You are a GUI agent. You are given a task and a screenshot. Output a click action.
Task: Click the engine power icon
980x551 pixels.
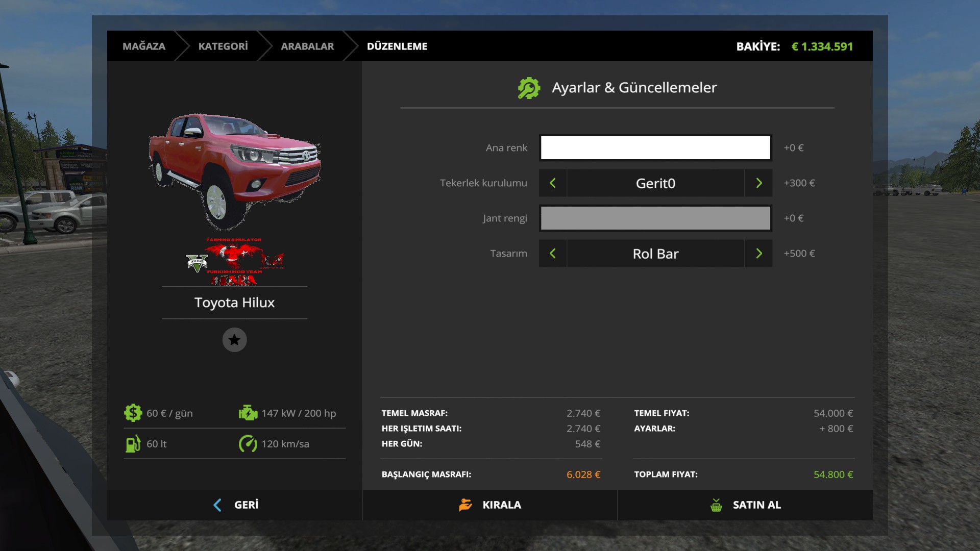pos(248,413)
